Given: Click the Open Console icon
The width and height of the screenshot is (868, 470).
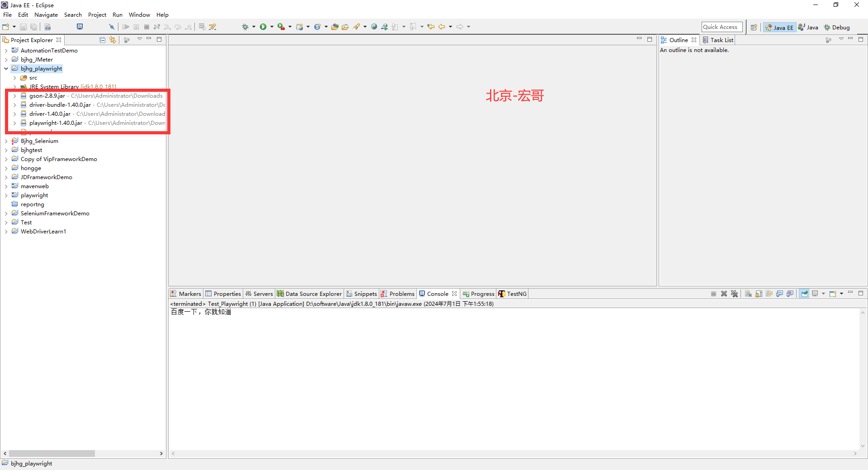Looking at the screenshot, I should [x=833, y=294].
